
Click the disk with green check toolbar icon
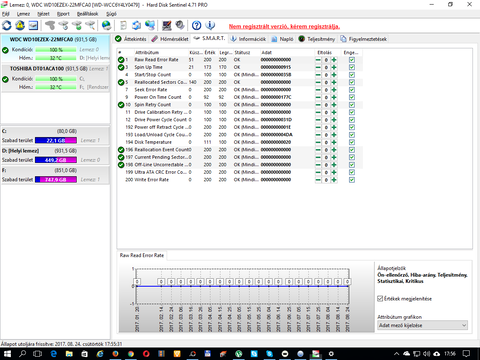point(77,25)
